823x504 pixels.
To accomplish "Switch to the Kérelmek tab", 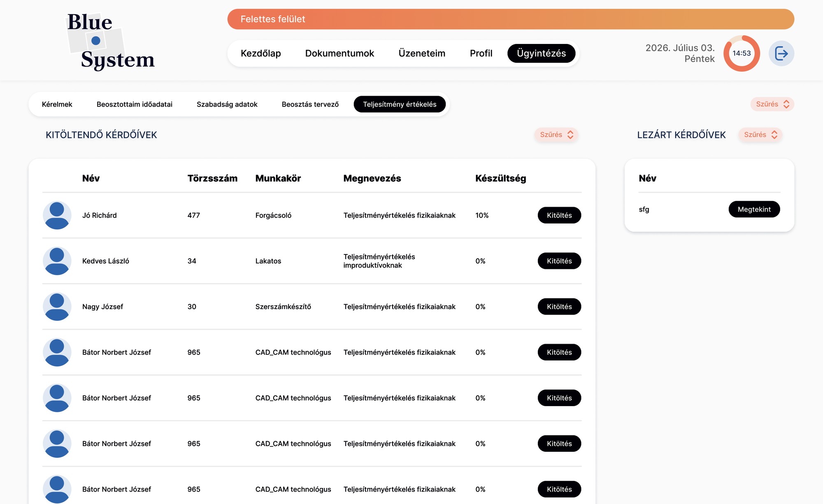I will coord(57,104).
